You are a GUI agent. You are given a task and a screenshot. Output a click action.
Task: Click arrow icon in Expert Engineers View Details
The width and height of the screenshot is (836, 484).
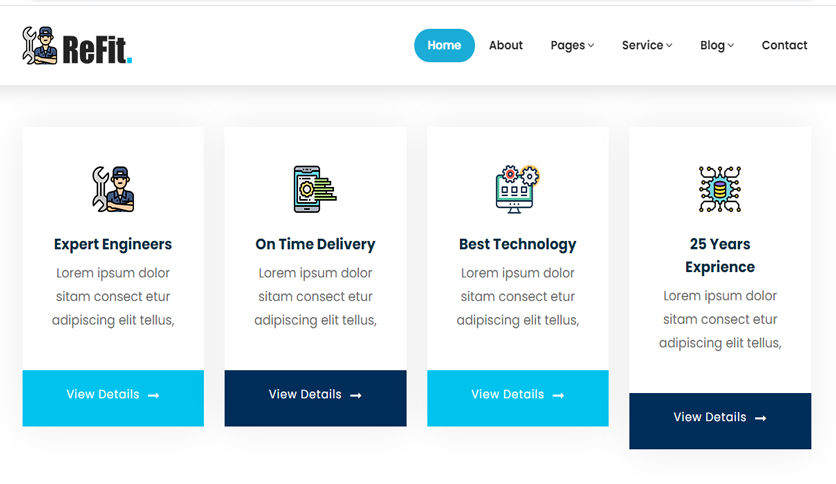tap(154, 396)
